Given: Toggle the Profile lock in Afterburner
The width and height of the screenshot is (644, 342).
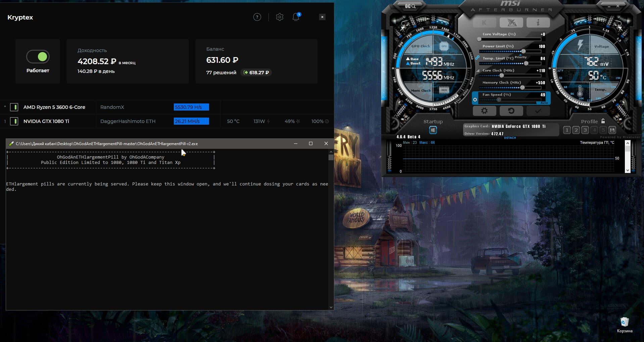Looking at the screenshot, I should 603,121.
